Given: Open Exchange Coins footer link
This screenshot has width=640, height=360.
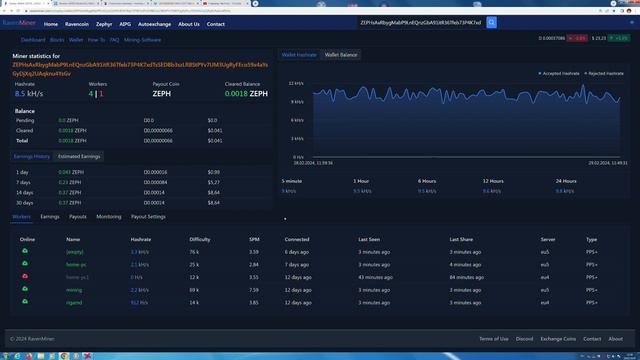Looking at the screenshot, I should (x=558, y=339).
